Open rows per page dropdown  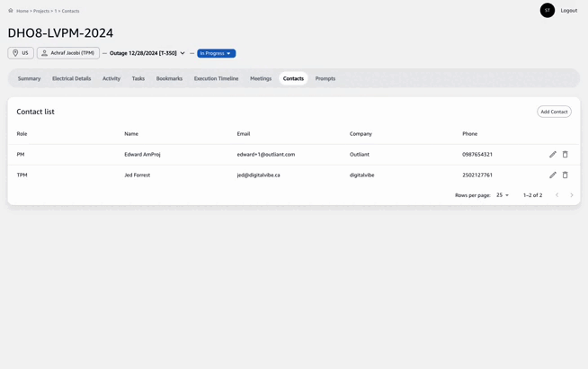503,195
